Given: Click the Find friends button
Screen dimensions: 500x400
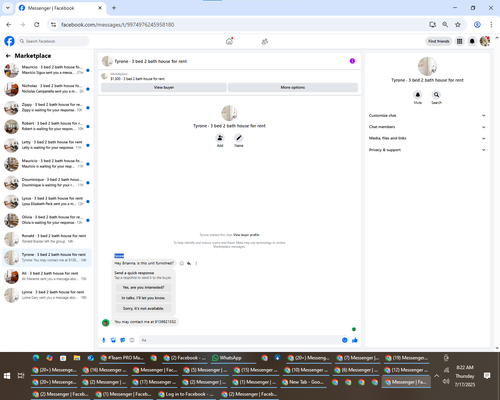Looking at the screenshot, I should tap(439, 41).
